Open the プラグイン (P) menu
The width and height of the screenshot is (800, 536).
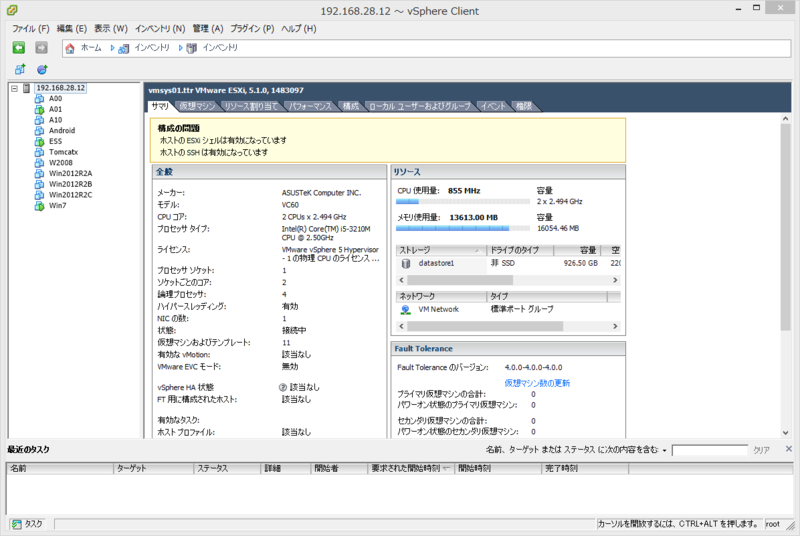point(252,29)
